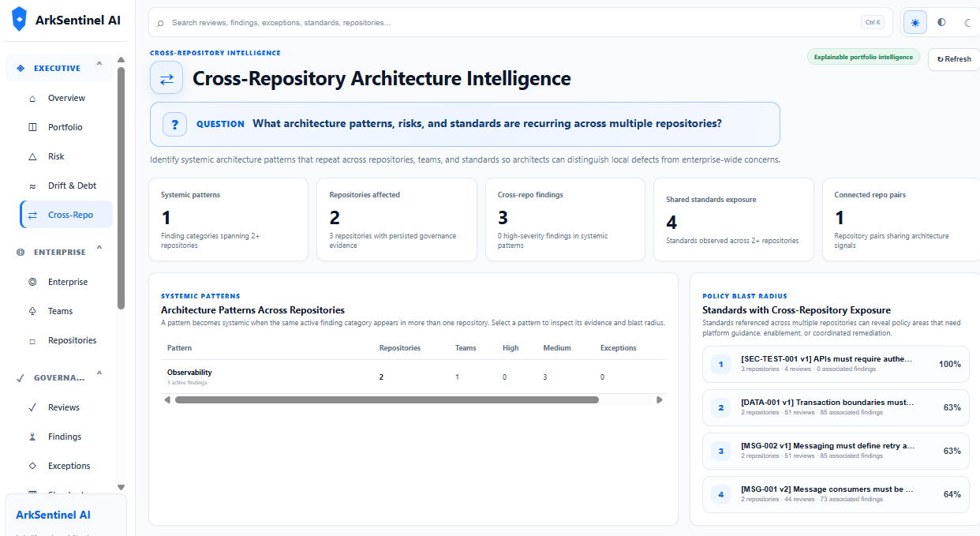The height and width of the screenshot is (536, 980).
Task: Click the Enterprise target icon
Action: (x=32, y=282)
